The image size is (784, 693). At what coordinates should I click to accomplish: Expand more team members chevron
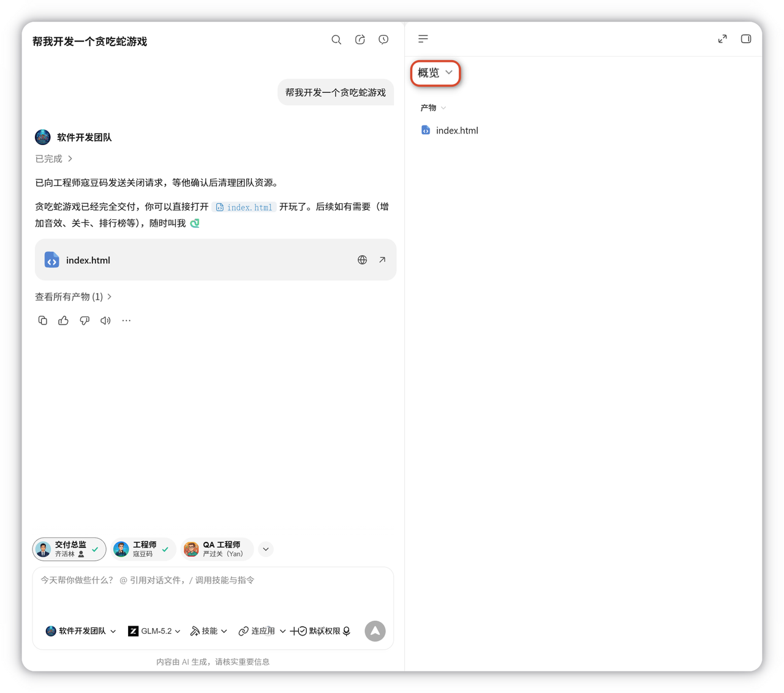point(266,549)
